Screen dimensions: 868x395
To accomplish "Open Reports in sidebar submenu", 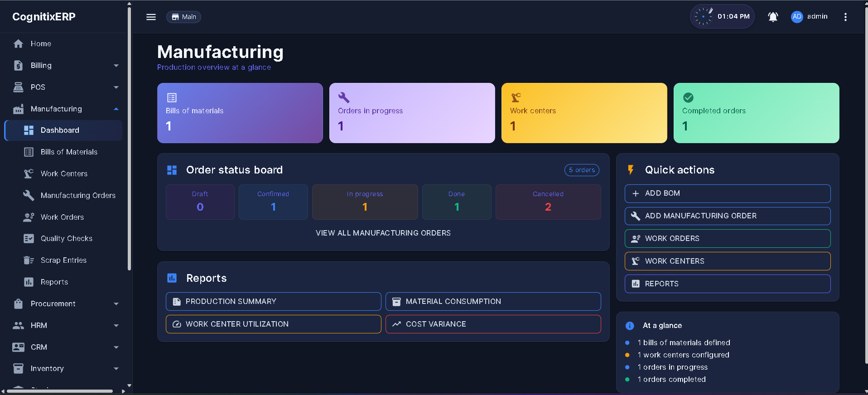I will pyautogui.click(x=63, y=282).
